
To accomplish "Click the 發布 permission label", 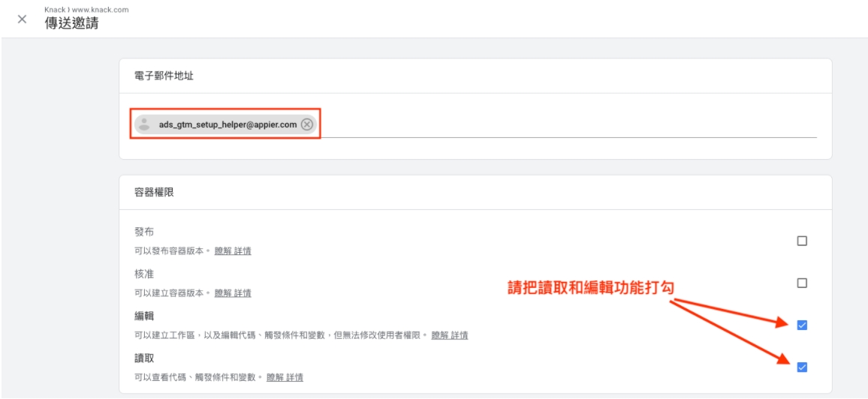I will pyautogui.click(x=144, y=232).
